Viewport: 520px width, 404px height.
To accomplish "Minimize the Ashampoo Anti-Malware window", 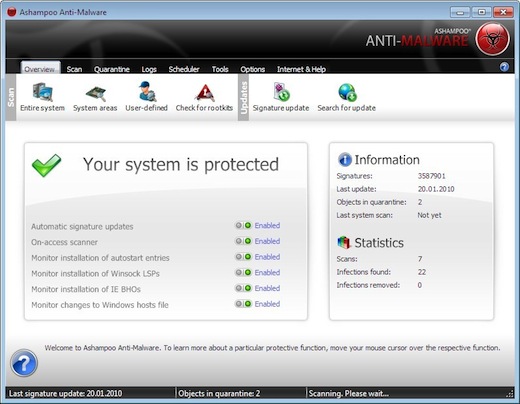I will pyautogui.click(x=460, y=12).
